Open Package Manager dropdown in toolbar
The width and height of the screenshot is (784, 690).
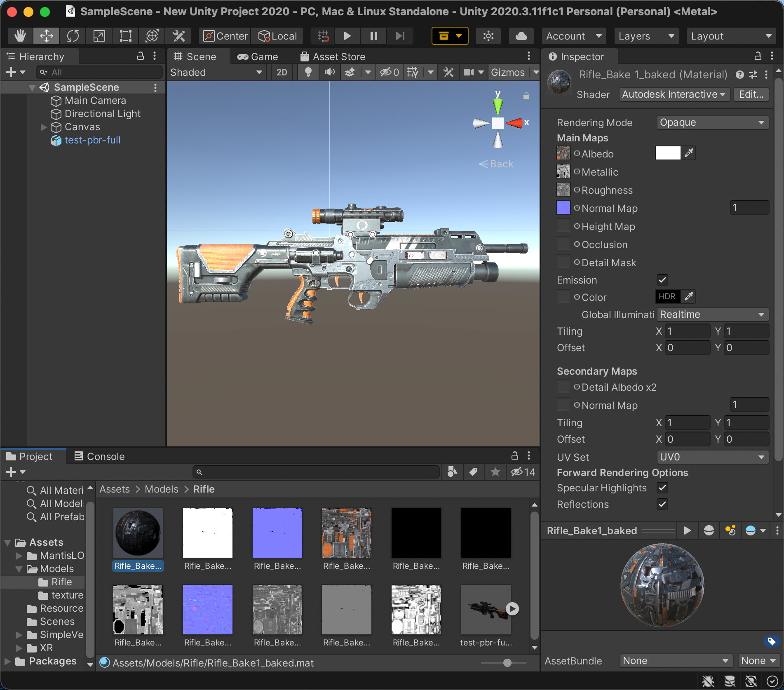point(450,36)
